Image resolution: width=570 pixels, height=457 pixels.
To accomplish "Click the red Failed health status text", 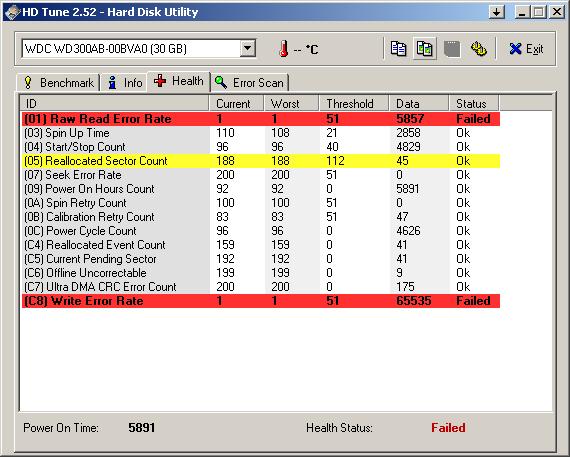I will click(448, 428).
